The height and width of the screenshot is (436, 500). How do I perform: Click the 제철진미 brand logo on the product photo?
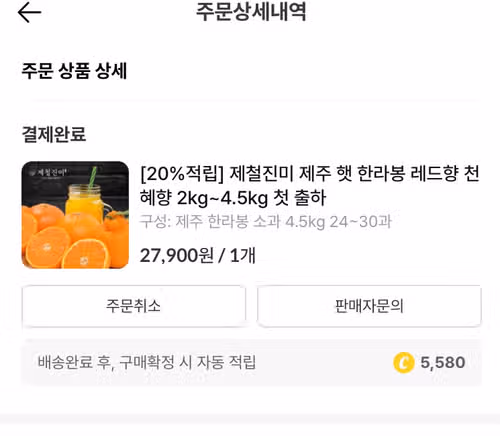tap(49, 173)
